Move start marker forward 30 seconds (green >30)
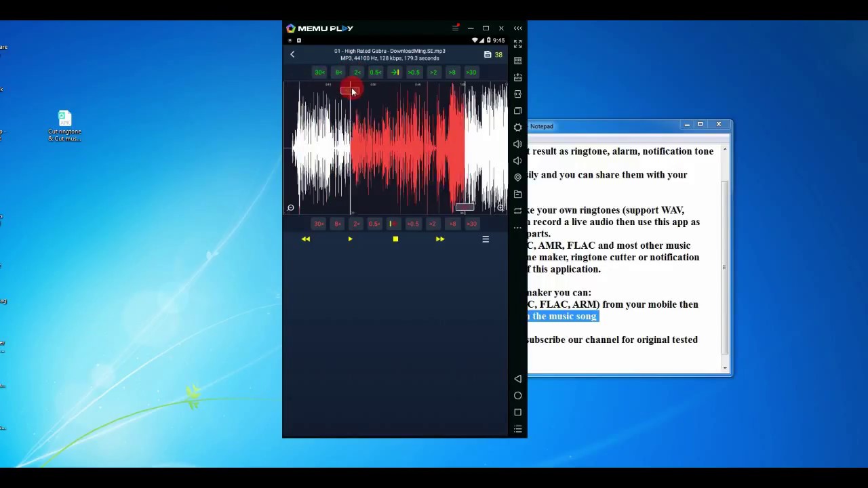The height and width of the screenshot is (488, 868). click(x=471, y=73)
